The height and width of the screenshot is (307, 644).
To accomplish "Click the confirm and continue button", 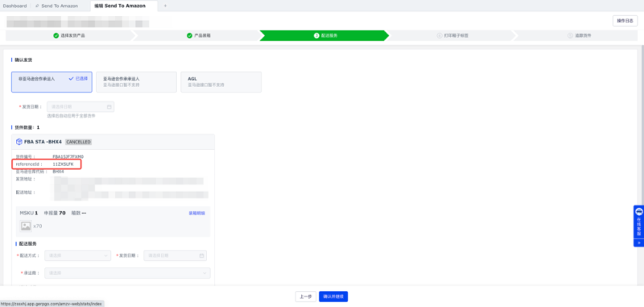I will tap(333, 297).
